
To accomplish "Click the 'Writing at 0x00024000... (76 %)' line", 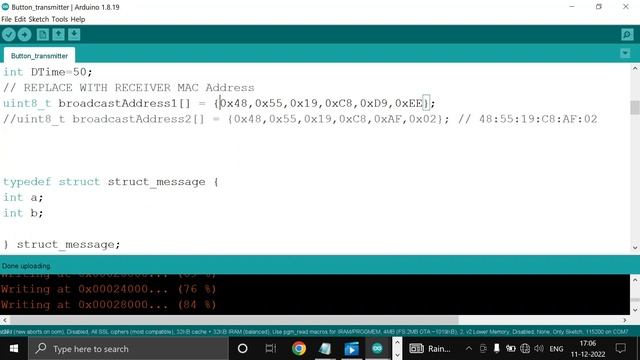I will [x=108, y=289].
